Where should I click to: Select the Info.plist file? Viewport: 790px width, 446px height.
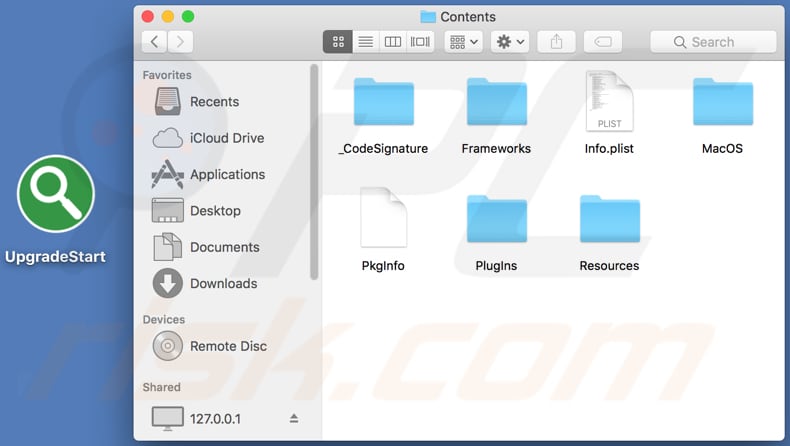pyautogui.click(x=609, y=103)
